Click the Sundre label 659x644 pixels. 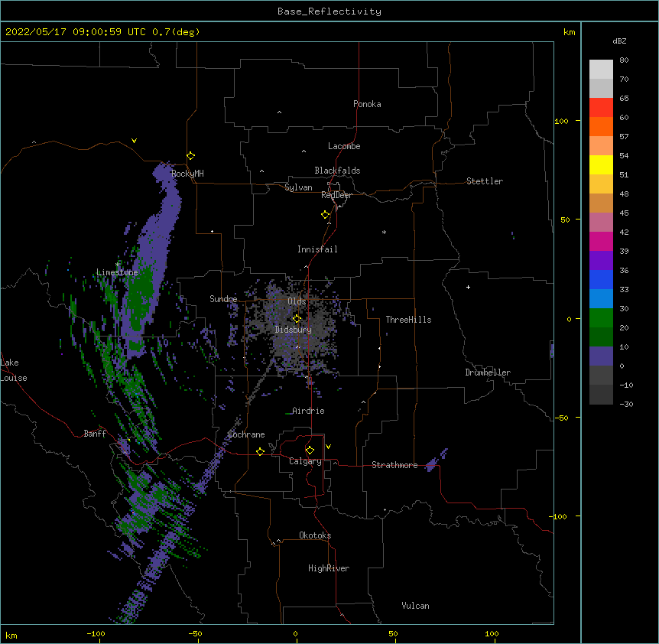[223, 299]
